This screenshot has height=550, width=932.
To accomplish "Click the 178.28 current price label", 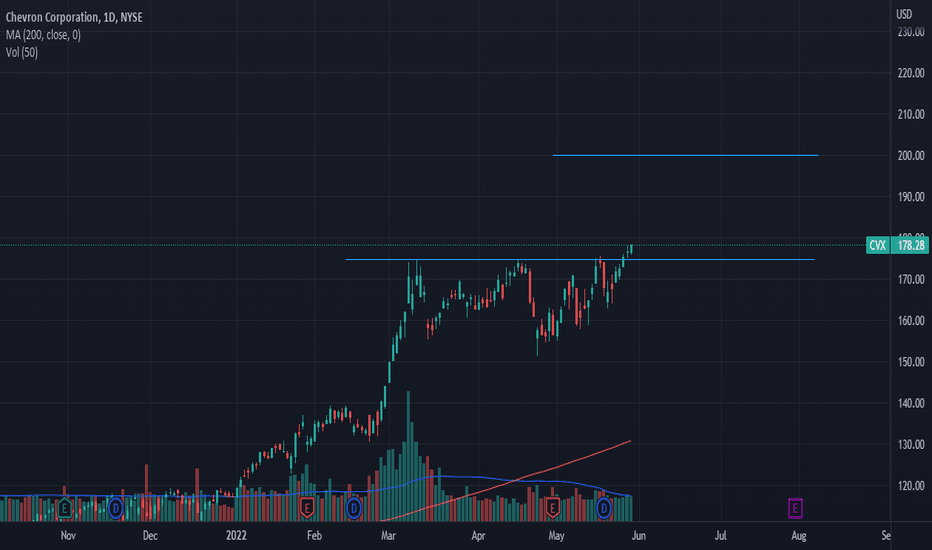I will click(911, 245).
